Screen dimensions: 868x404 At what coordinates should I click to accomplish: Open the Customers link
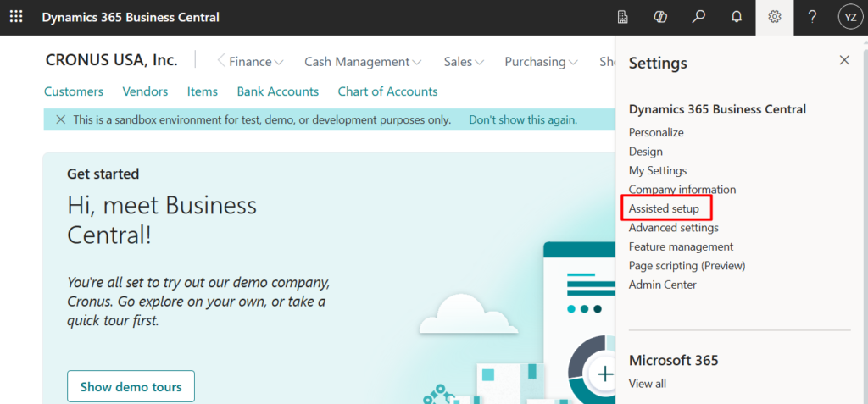(x=74, y=91)
